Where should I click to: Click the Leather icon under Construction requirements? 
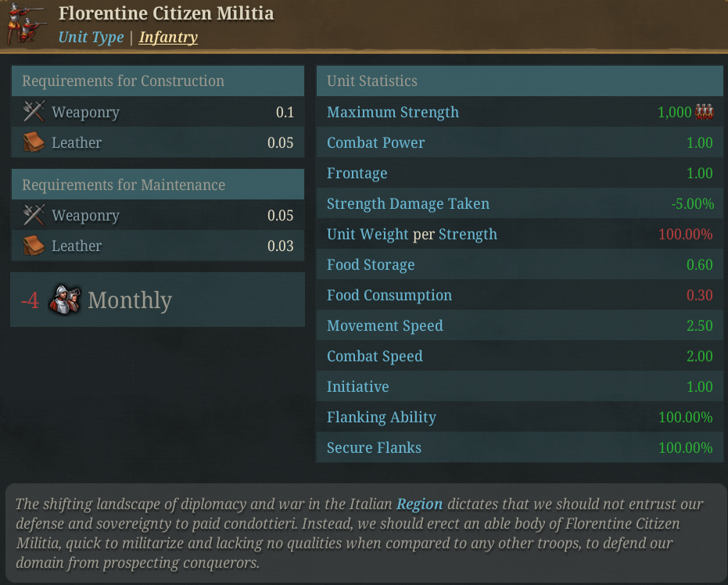click(34, 142)
